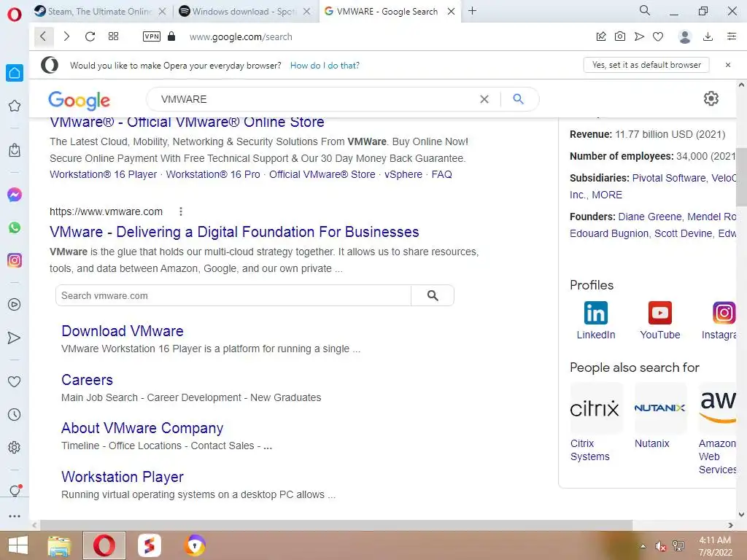Open Google quick settings gear
Image resolution: width=747 pixels, height=560 pixels.
(x=711, y=98)
